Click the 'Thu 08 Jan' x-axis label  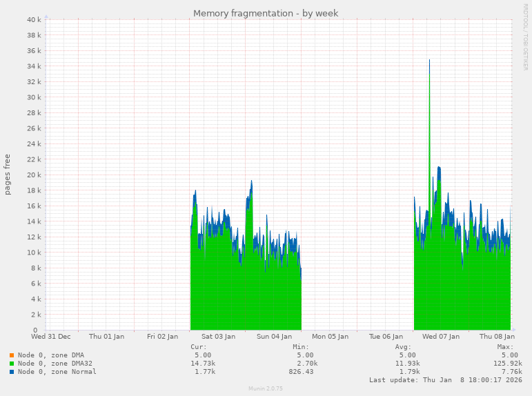(x=497, y=337)
